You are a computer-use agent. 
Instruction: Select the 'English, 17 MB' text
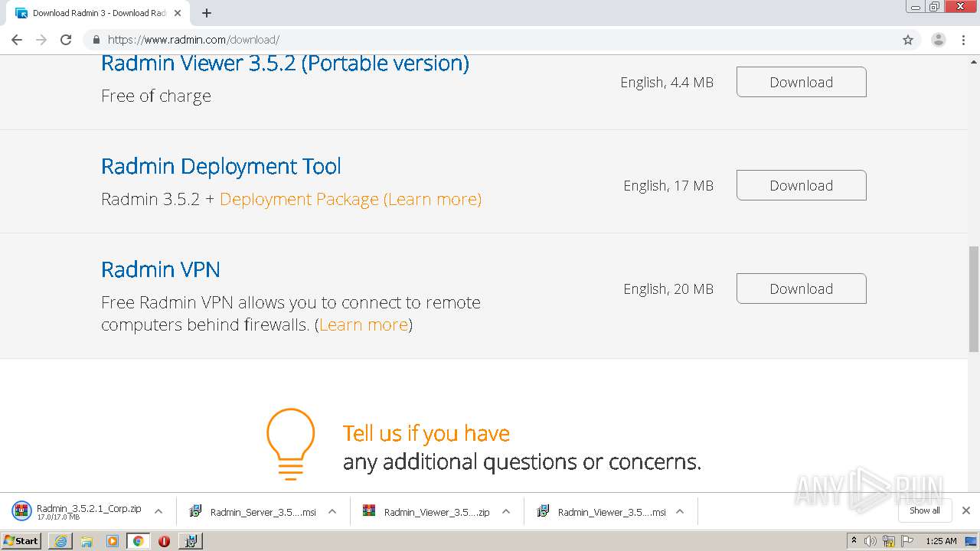click(x=668, y=185)
